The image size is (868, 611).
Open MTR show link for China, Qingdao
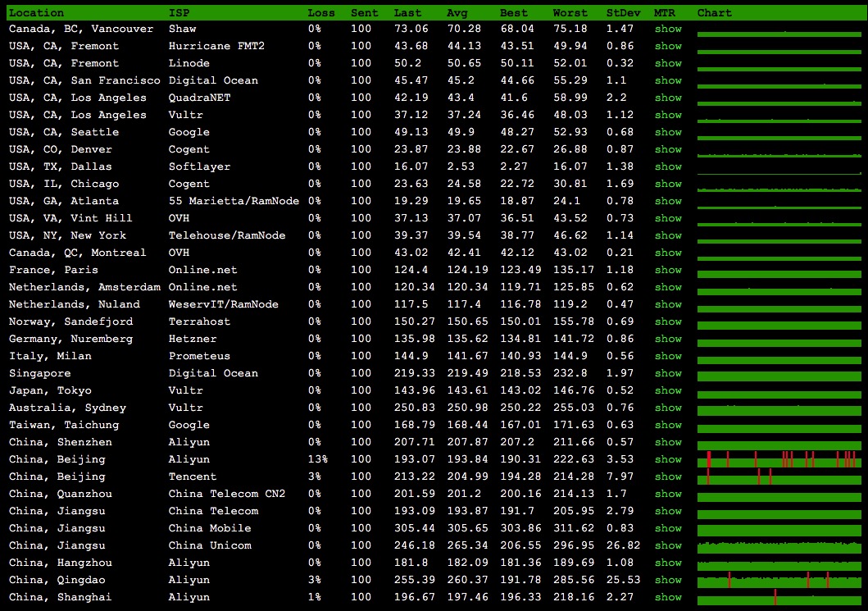[668, 580]
